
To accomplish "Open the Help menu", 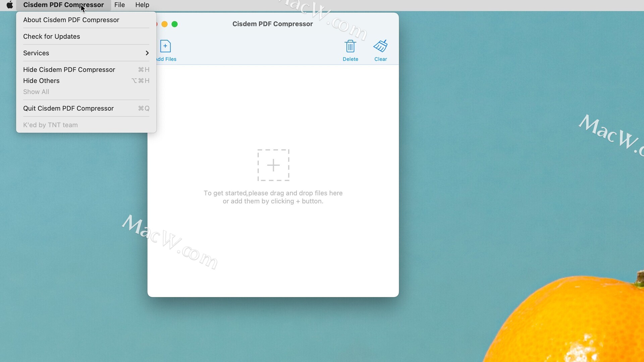I will pos(142,5).
